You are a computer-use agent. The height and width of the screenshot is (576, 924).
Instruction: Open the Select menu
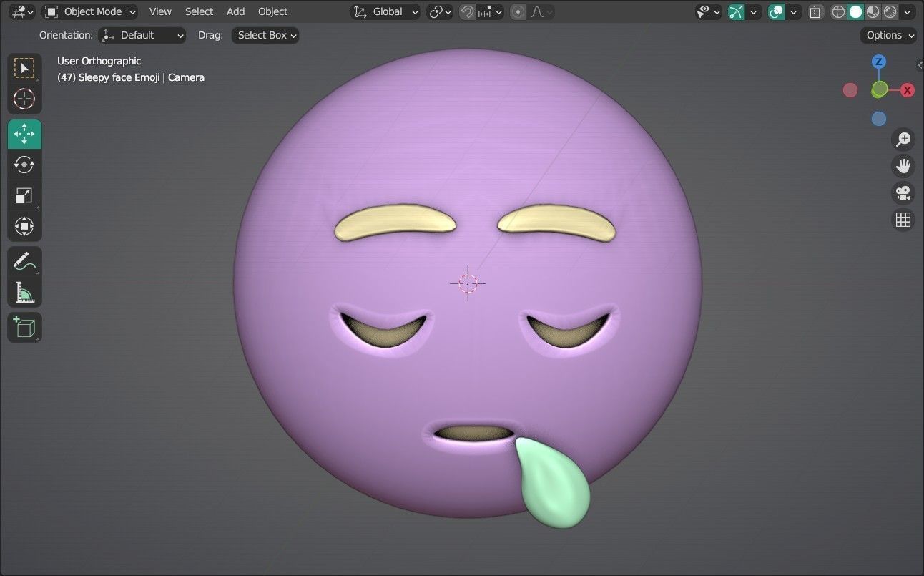[x=199, y=11]
